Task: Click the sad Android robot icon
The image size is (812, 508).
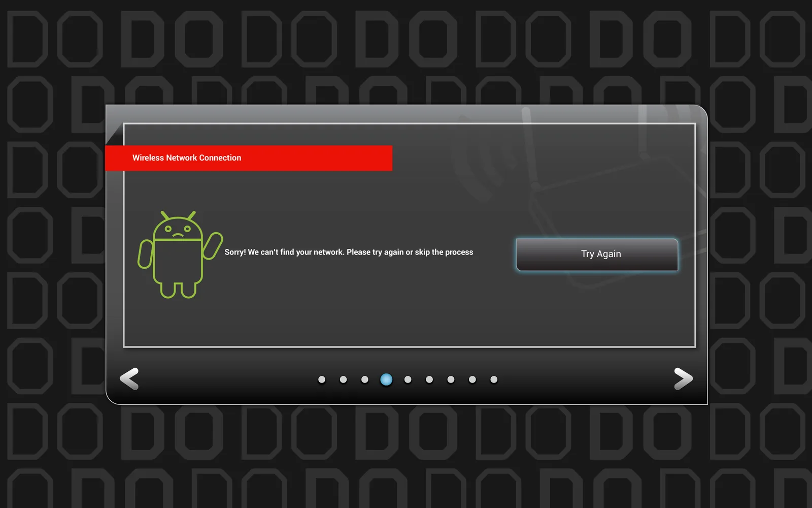Action: 180,255
